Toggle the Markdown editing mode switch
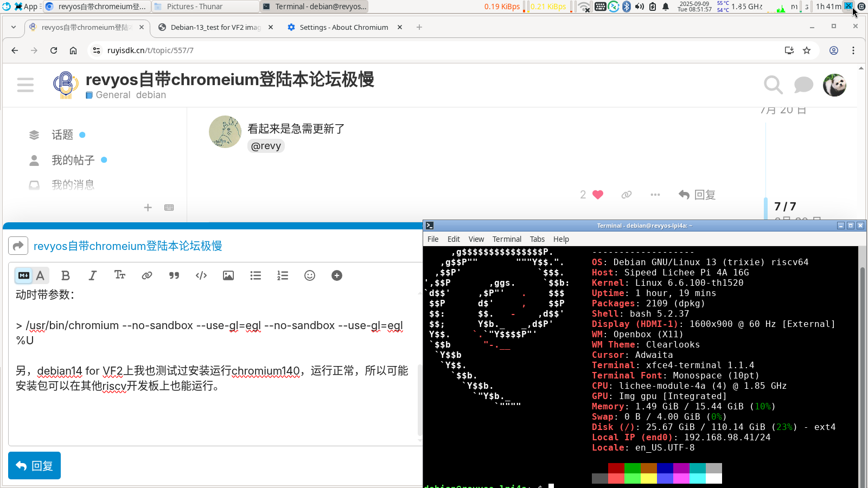This screenshot has width=868, height=488. [24, 275]
